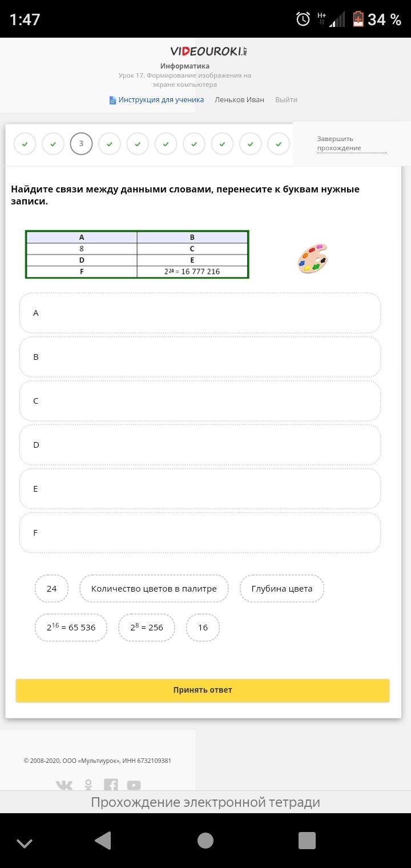Select the Количество цветов в палитре chip

pos(154,589)
